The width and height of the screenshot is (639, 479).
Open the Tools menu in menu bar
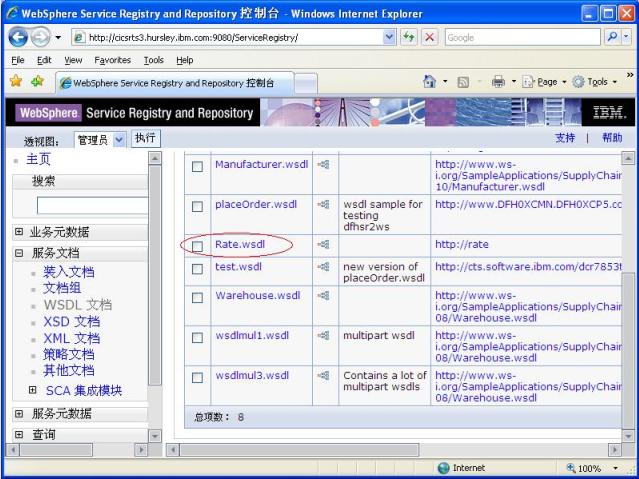pos(154,60)
